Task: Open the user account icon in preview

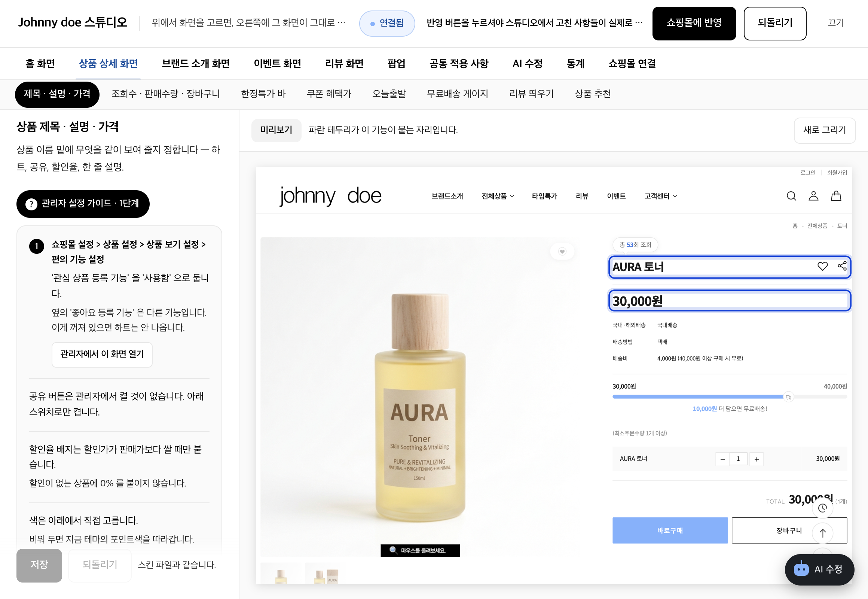Action: pyautogui.click(x=813, y=196)
